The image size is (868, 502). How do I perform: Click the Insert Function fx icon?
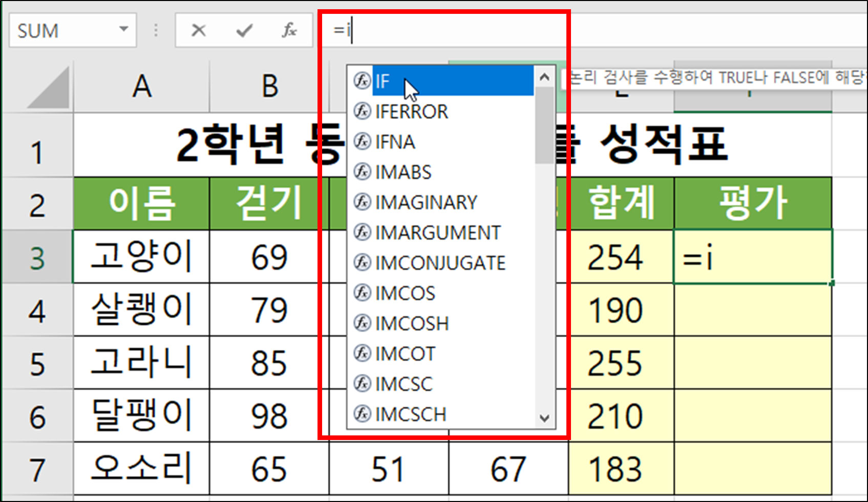pos(290,30)
